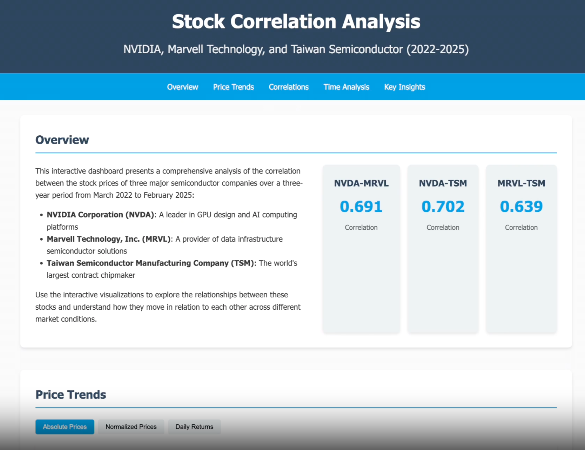The width and height of the screenshot is (585, 450).
Task: Click the 0.639 correlation value
Action: [x=521, y=206]
